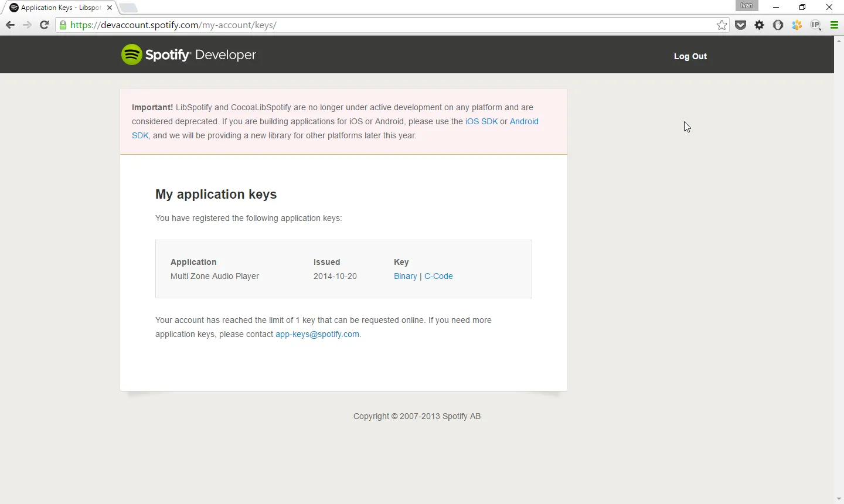
Task: Click the My application keys heading
Action: click(x=216, y=195)
